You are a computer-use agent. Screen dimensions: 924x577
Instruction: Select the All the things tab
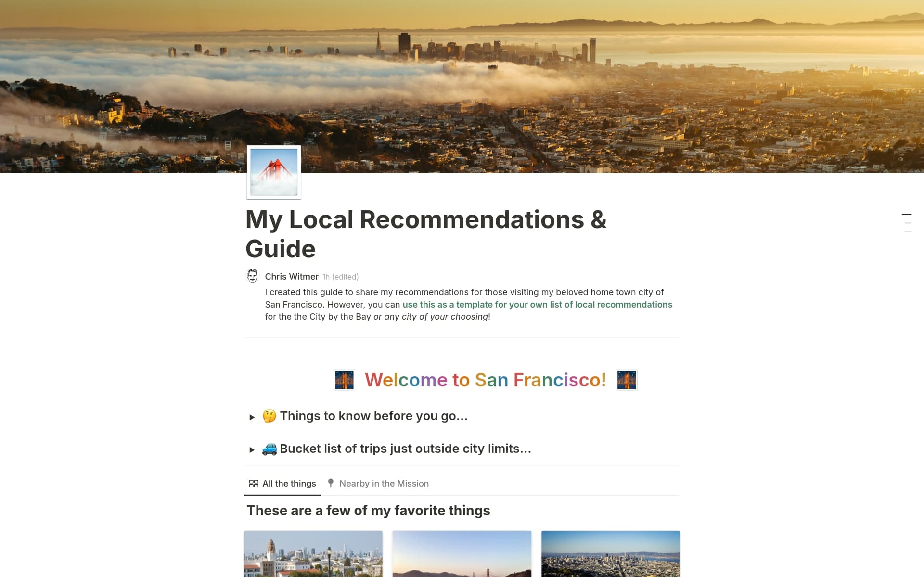(289, 484)
